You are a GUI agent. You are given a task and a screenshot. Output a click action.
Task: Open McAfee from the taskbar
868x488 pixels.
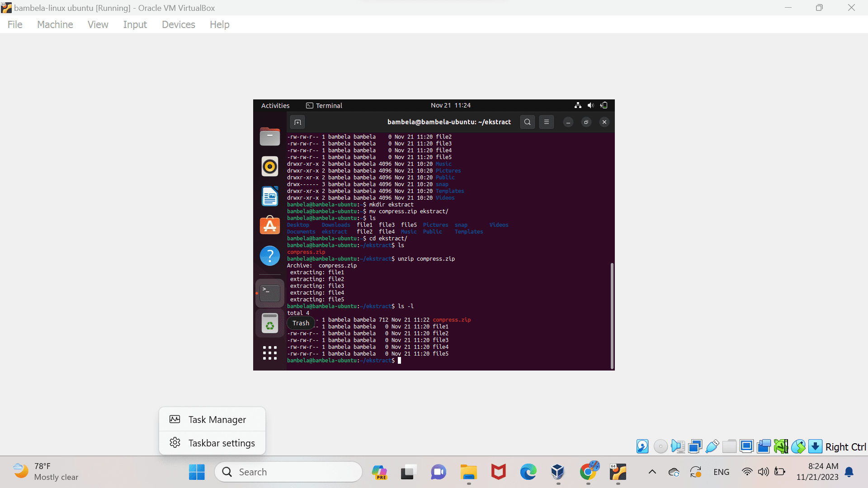[x=498, y=472]
